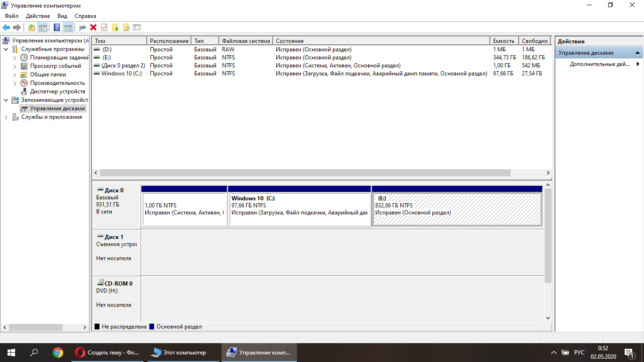This screenshot has width=644, height=362.
Task: Click the Connect/Rescan disk drive toolbar icon
Action: pos(83,27)
